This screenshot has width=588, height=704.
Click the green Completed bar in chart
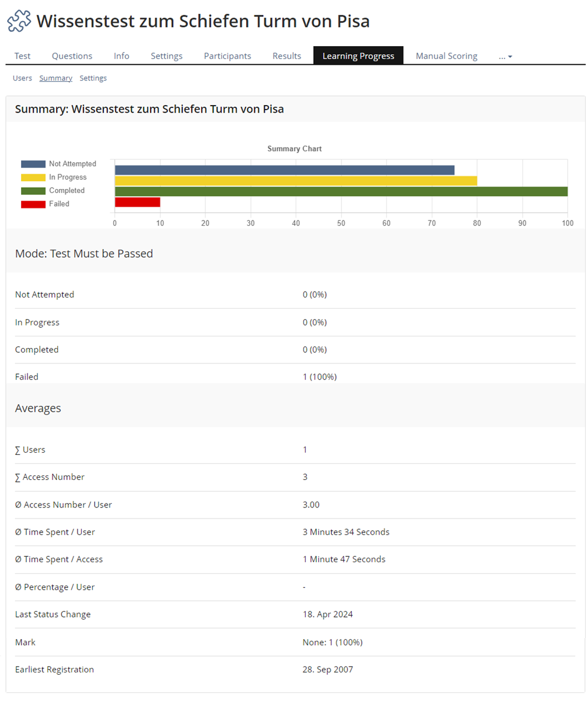341,191
